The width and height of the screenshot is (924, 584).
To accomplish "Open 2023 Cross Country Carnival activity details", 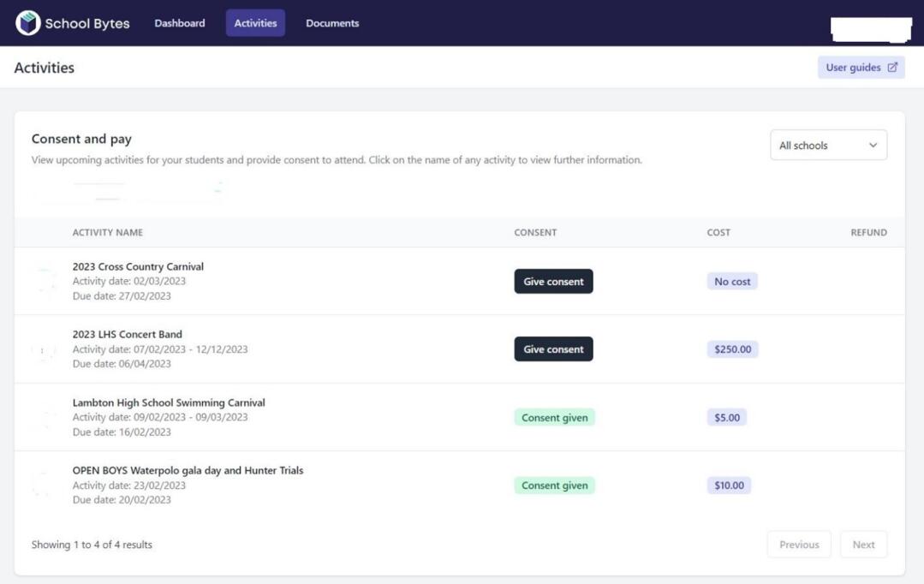I will click(138, 266).
